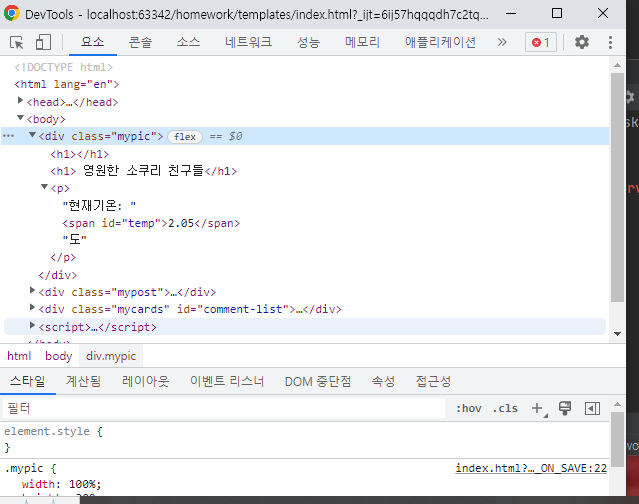
Task: Activate the inspect element picker icon
Action: tap(17, 42)
